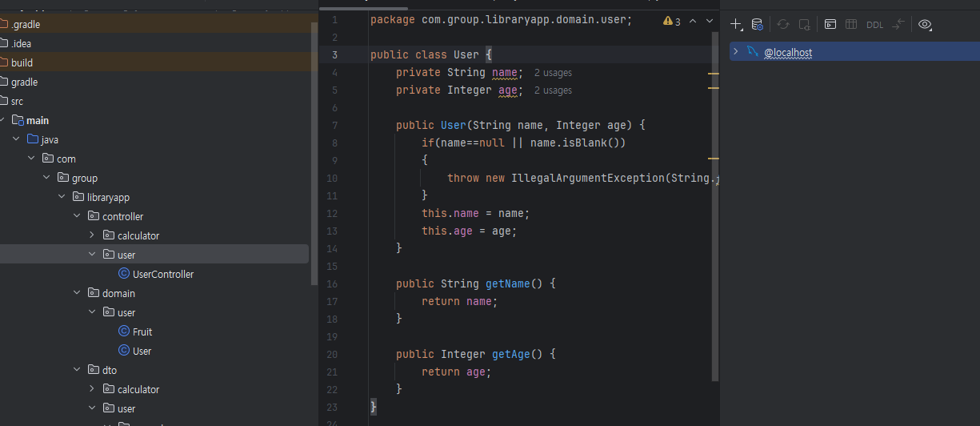Click '2 usages' hint beside age field

pos(553,90)
